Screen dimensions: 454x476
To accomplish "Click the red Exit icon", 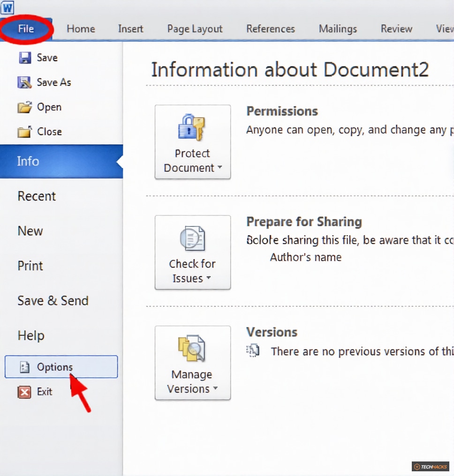I will pyautogui.click(x=24, y=392).
